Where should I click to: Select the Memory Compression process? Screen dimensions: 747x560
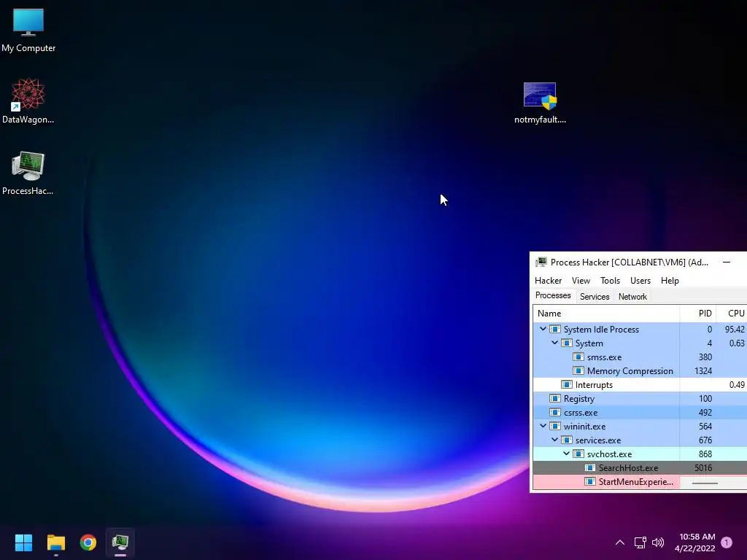[640, 370]
